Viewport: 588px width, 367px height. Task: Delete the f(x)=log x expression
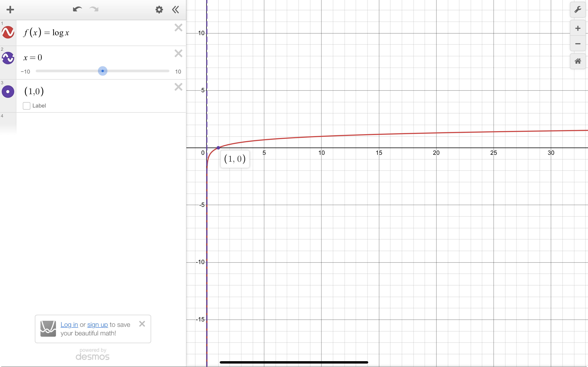[178, 28]
